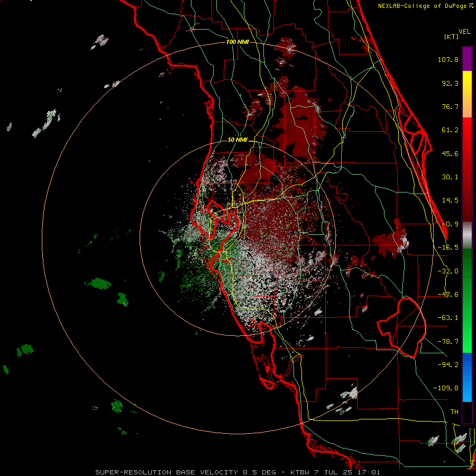
Task: Select the -78.7 velocity scale value
Action: tap(448, 342)
